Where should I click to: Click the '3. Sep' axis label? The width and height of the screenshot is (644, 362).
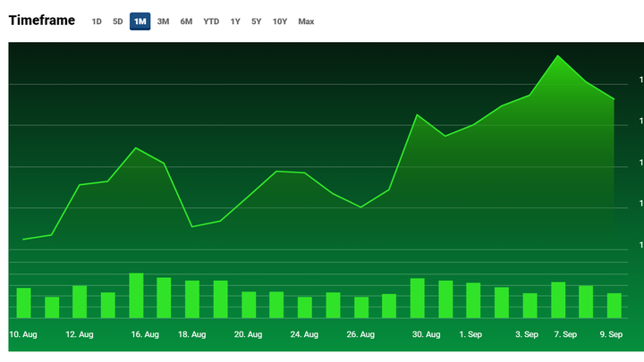click(527, 334)
